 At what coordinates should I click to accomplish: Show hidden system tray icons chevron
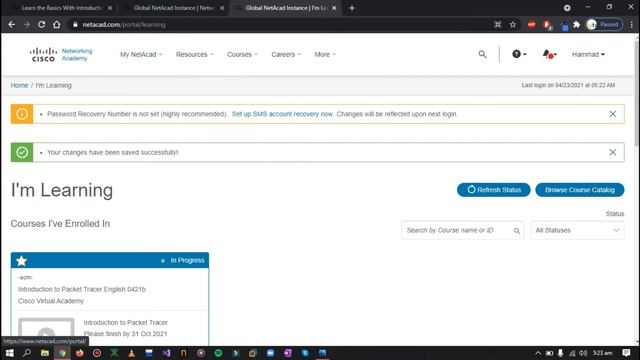point(538,353)
